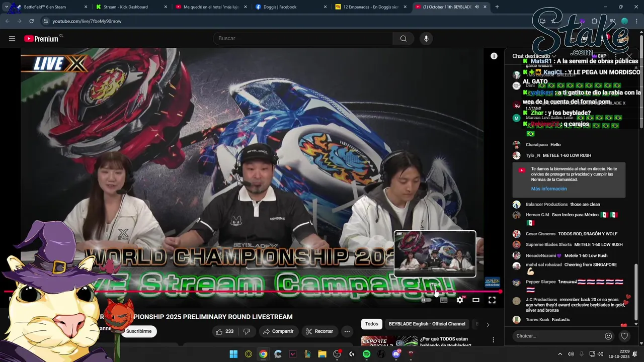The width and height of the screenshot is (644, 362).
Task: Open Chrome profile avatar
Action: point(624,21)
